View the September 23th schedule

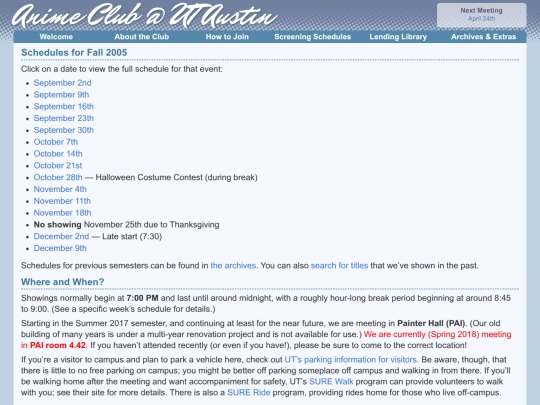pos(64,118)
